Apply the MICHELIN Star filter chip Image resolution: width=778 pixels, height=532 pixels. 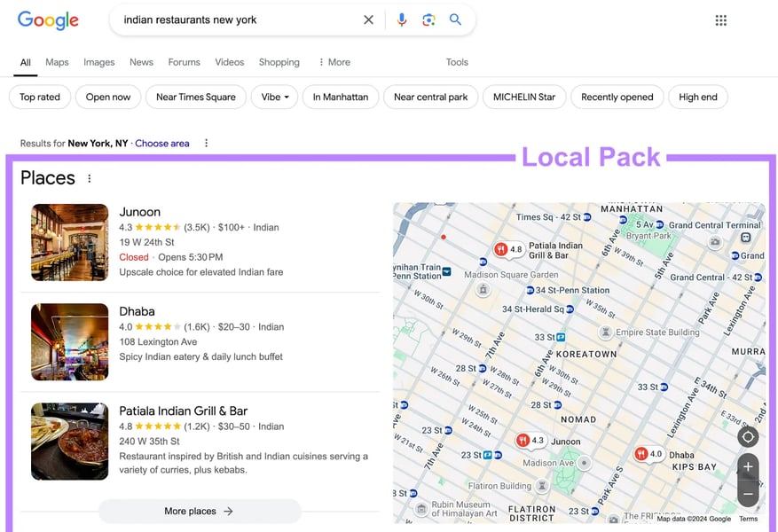click(x=524, y=98)
